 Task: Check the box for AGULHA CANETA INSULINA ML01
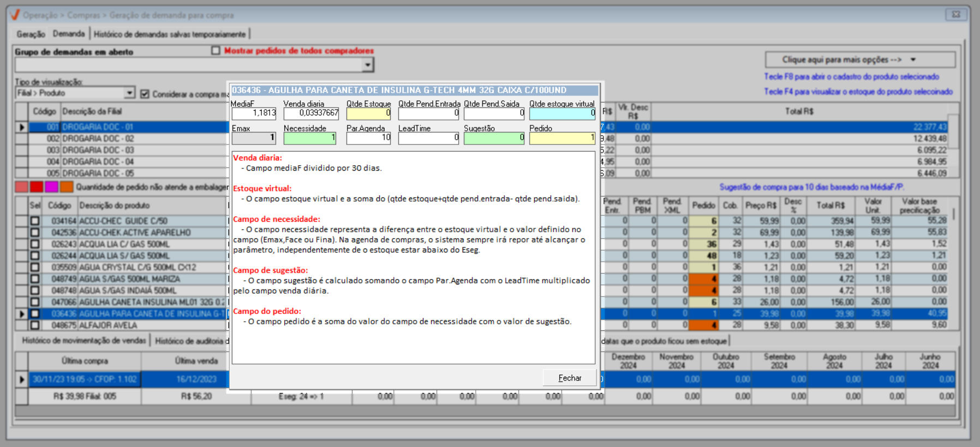click(35, 301)
